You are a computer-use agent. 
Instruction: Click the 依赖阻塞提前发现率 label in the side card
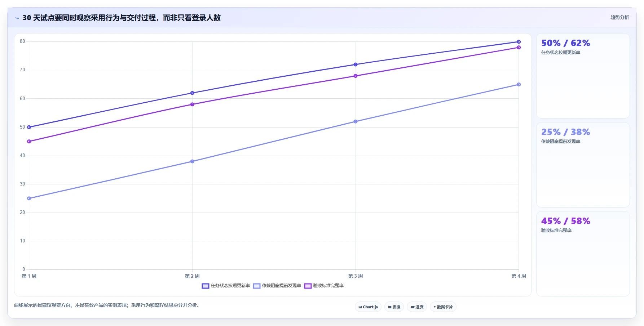(561, 142)
